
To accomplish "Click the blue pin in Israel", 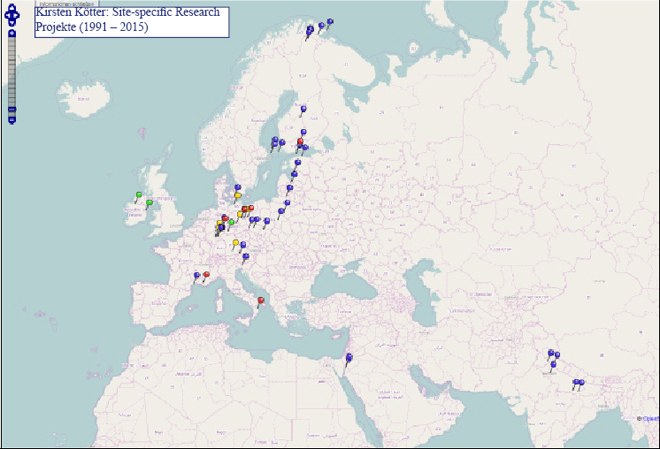I will click(350, 358).
